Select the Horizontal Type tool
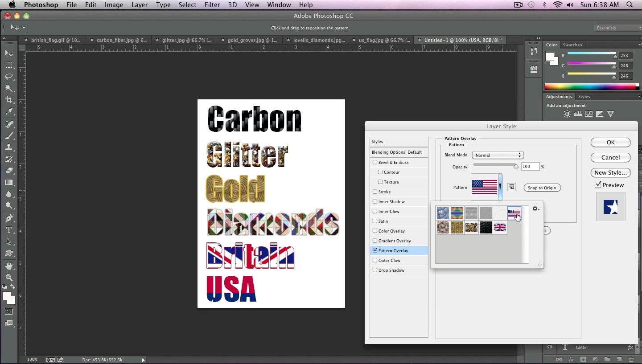Screen dimensions: 642x364 point(9,230)
